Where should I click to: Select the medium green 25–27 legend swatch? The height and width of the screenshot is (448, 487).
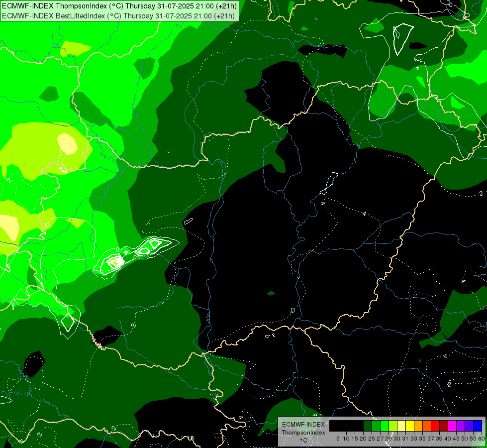point(376,426)
